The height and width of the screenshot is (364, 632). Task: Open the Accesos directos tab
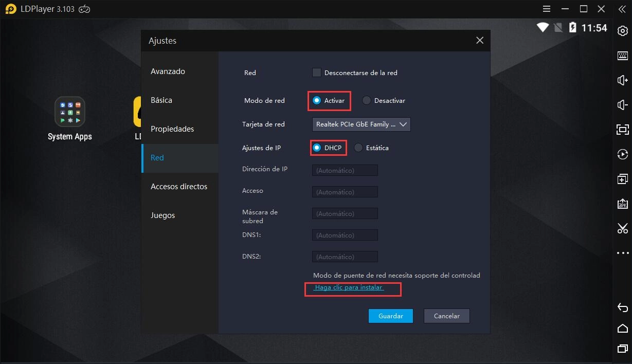(x=178, y=187)
